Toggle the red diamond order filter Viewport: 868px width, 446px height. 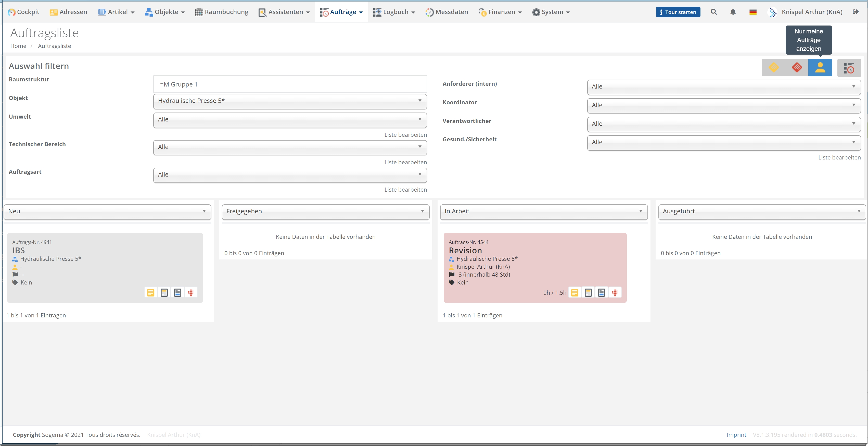coord(797,67)
